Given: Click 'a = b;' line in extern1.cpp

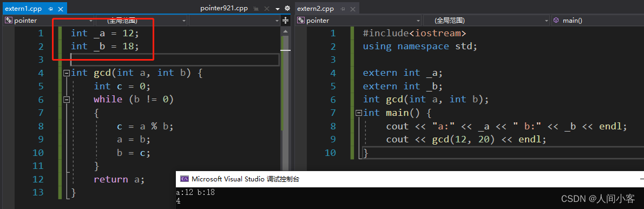Looking at the screenshot, I should point(134,139).
